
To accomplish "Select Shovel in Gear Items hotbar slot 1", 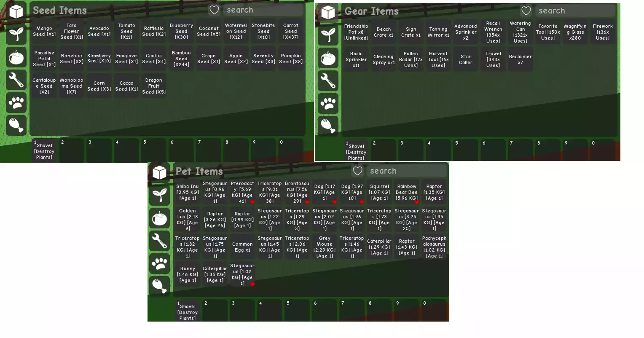I will click(x=356, y=150).
